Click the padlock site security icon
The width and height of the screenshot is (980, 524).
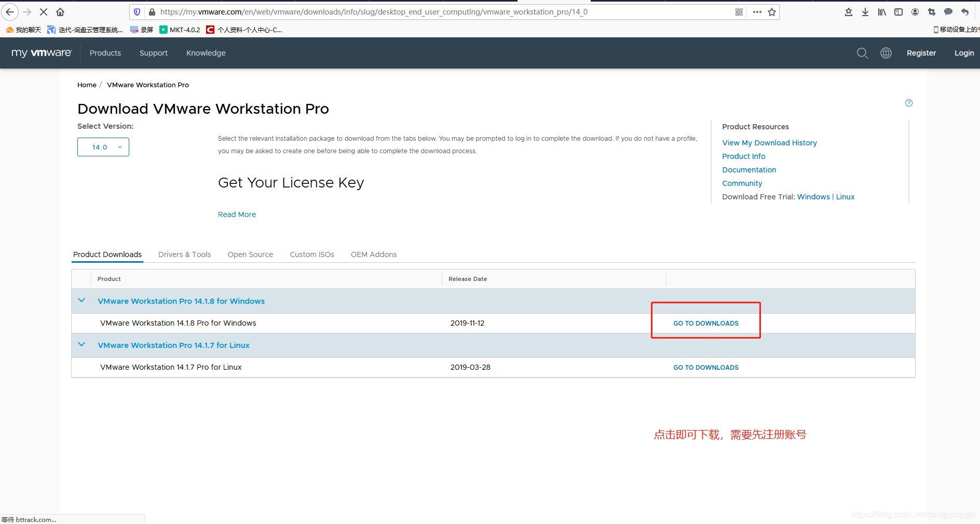point(152,11)
